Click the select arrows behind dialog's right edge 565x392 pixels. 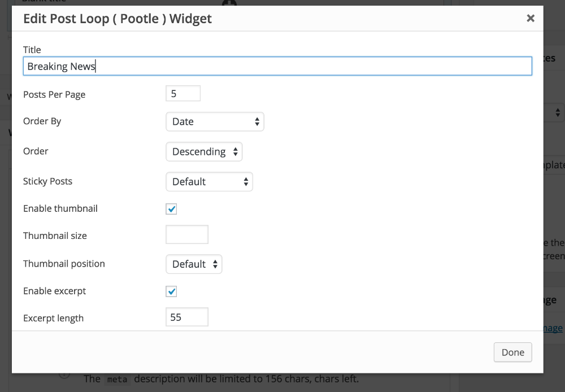(x=558, y=112)
